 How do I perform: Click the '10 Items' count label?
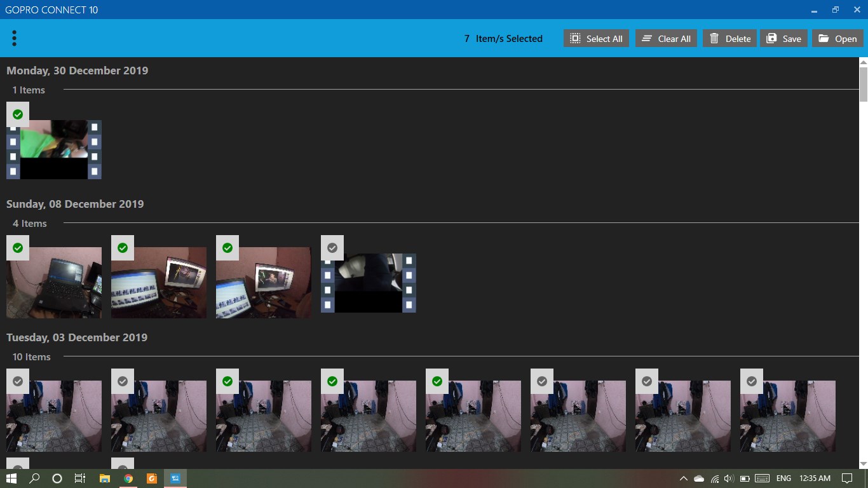(x=32, y=357)
